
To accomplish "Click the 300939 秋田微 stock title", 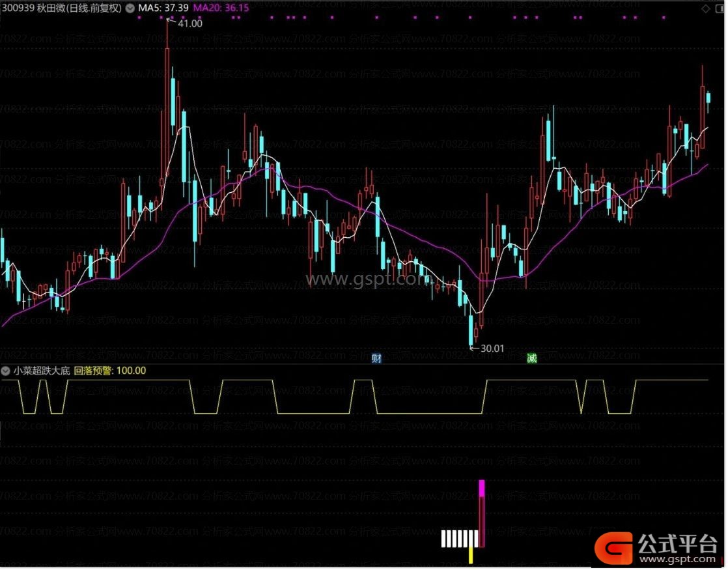I will [x=62, y=8].
